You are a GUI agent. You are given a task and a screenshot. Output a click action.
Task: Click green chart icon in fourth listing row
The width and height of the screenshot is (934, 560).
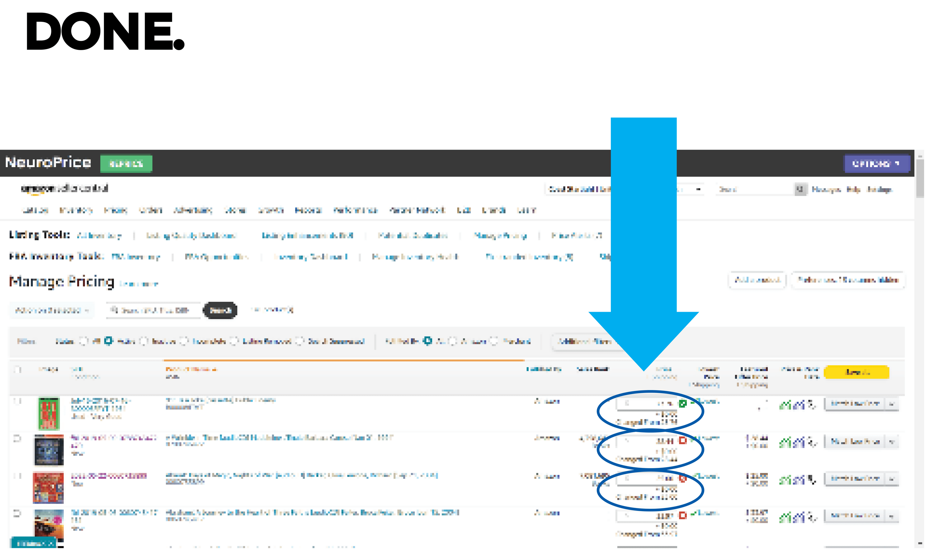coord(785,517)
